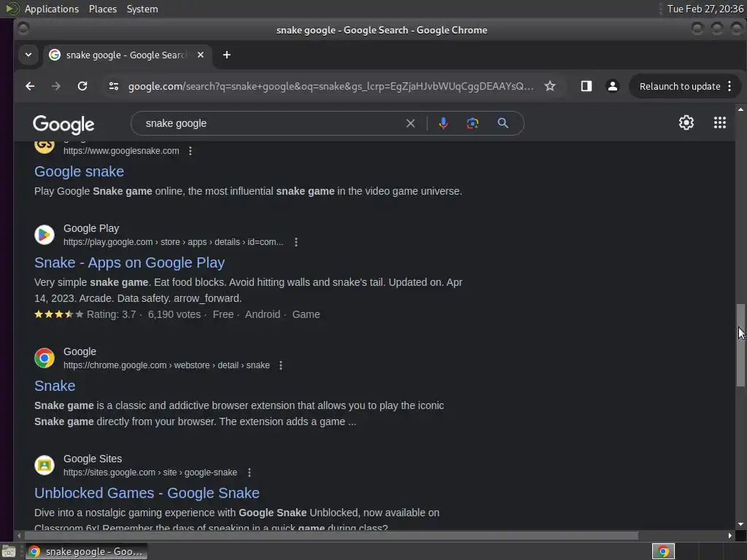
Task: Click the scroll down arrow
Action: (740, 524)
